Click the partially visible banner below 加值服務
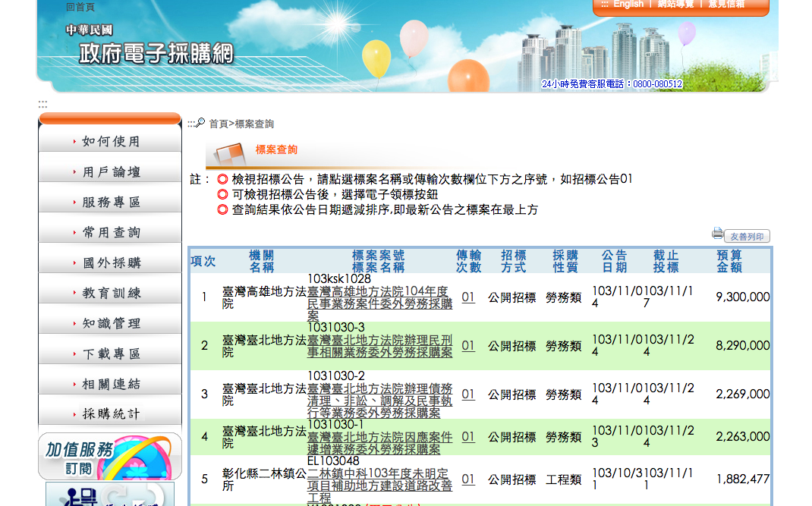812x506 pixels. pyautogui.click(x=110, y=494)
